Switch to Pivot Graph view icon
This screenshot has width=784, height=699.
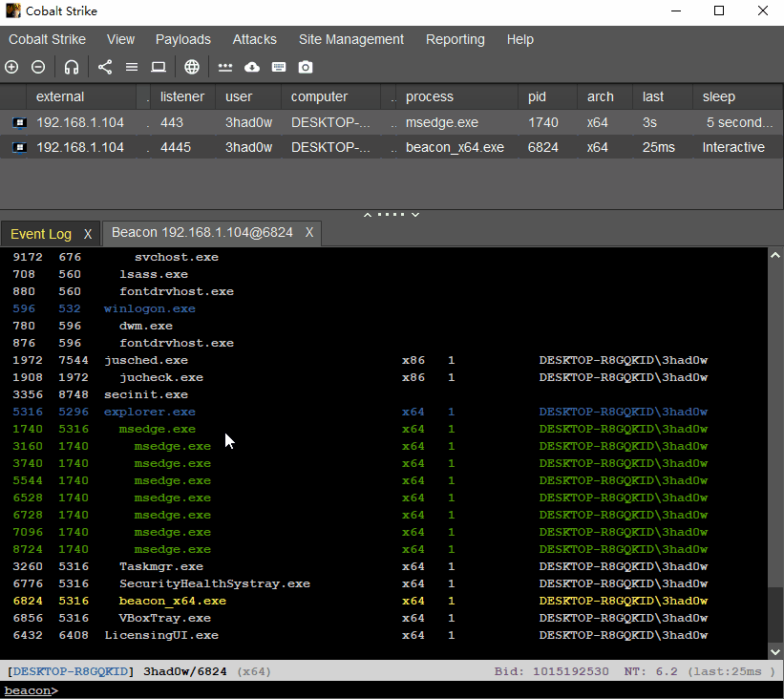click(105, 67)
